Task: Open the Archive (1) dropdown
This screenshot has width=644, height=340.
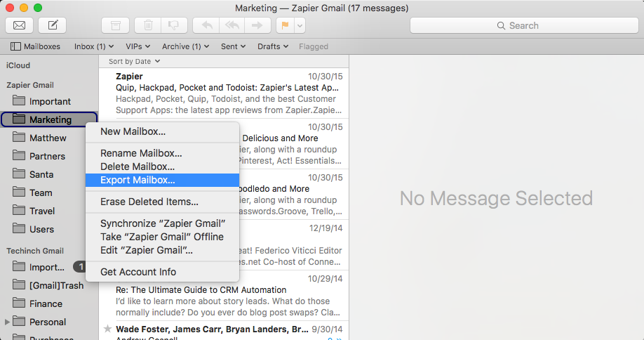Action: pyautogui.click(x=185, y=46)
